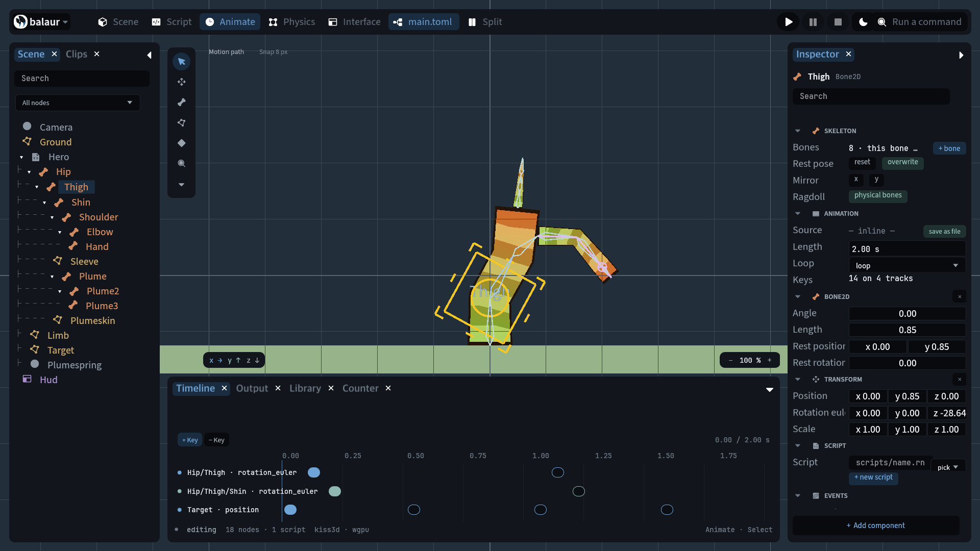Collapse the SKELETON section

pos(798,131)
